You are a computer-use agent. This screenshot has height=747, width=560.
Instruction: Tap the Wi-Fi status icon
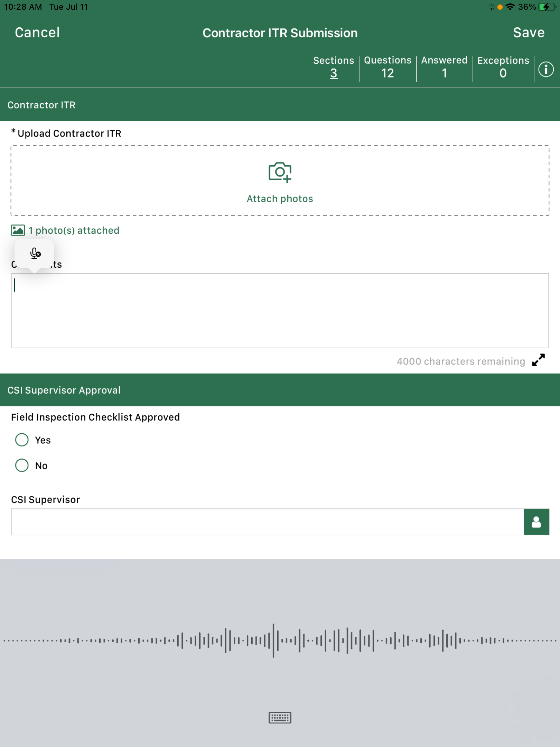[x=510, y=7]
